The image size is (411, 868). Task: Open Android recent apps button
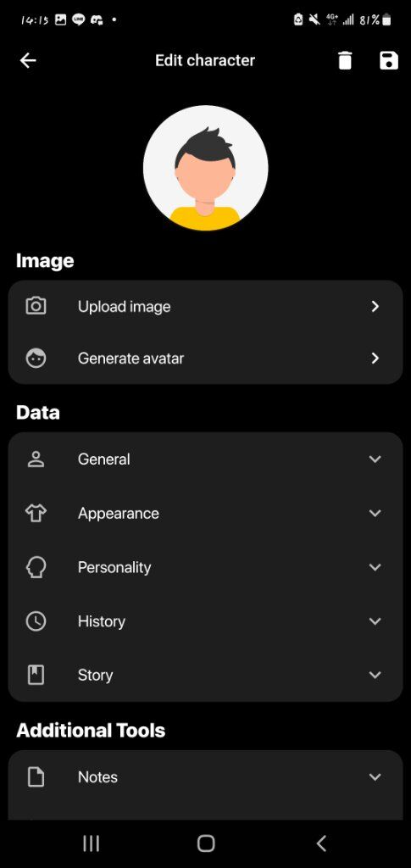pos(91,843)
